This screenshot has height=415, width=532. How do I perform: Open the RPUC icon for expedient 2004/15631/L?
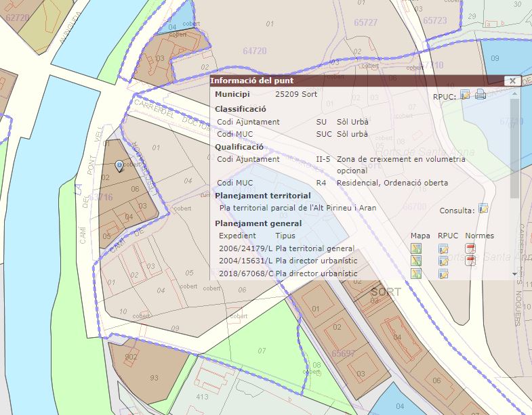[443, 261]
